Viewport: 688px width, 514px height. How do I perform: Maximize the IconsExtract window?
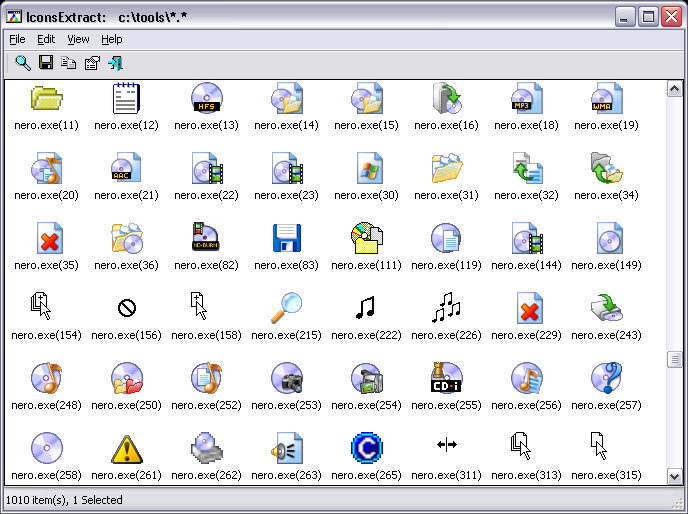(x=648, y=17)
